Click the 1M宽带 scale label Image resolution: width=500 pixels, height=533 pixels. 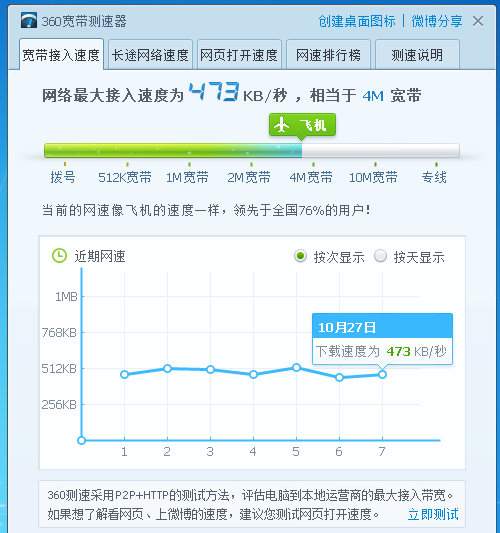(x=187, y=177)
